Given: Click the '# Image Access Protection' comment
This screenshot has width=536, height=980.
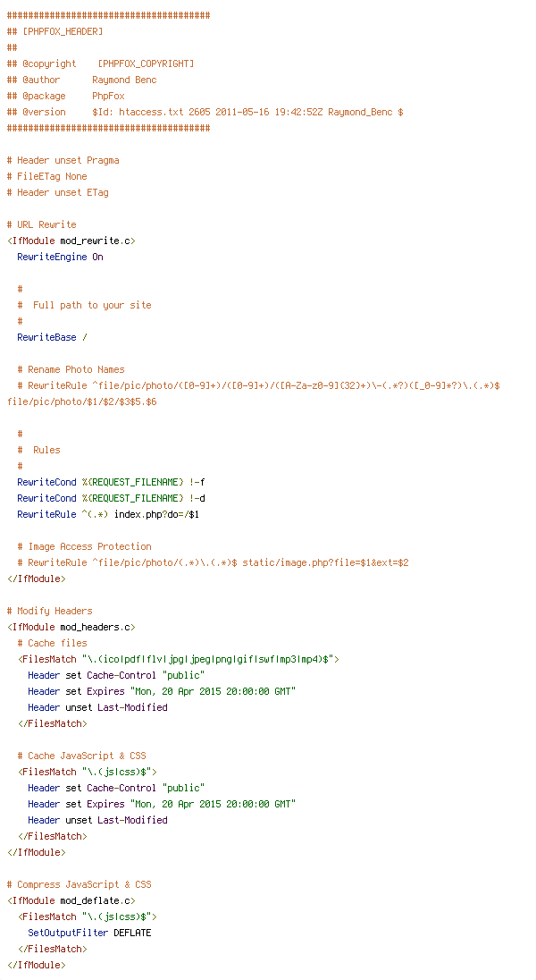Looking at the screenshot, I should pyautogui.click(x=84, y=546).
